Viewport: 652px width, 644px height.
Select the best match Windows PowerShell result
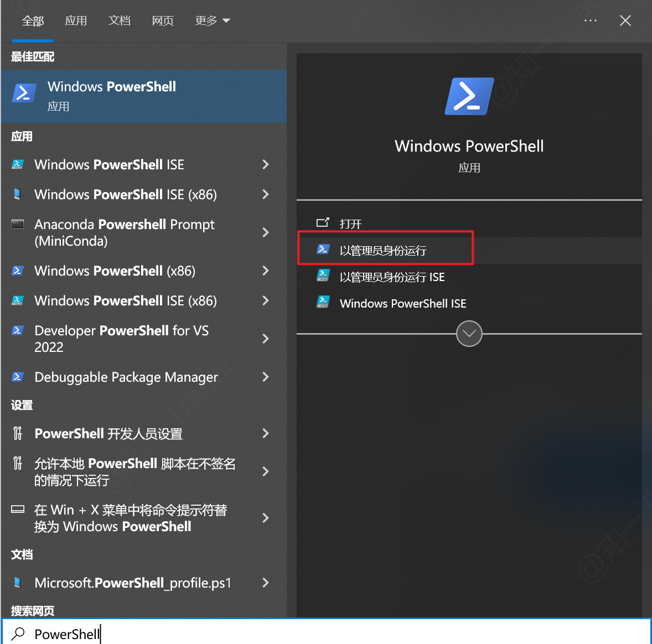click(144, 96)
